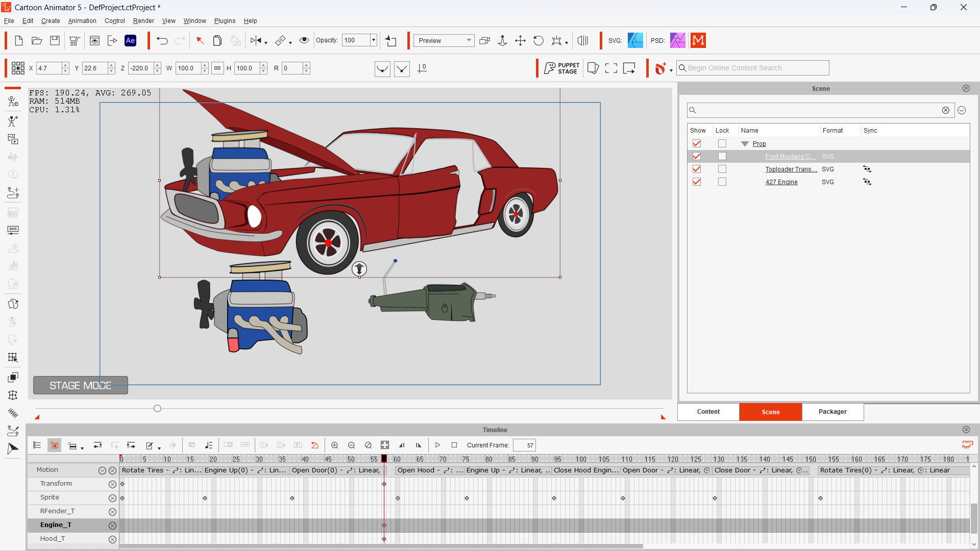Play the timeline animation
This screenshot has height=551, width=980.
[437, 445]
